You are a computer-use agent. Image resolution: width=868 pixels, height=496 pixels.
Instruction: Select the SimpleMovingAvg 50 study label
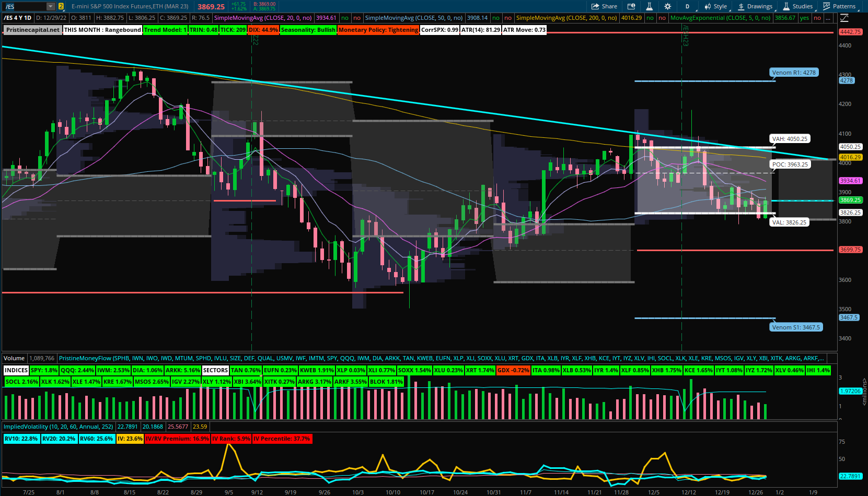[414, 18]
